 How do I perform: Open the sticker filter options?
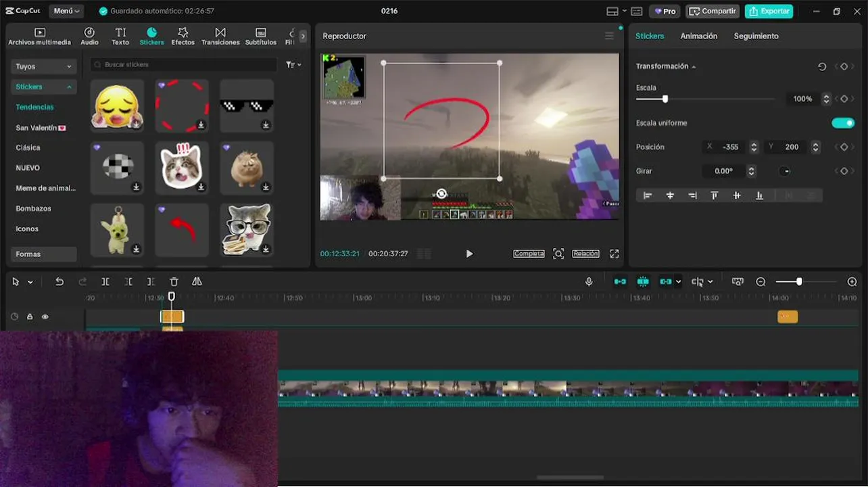click(x=293, y=65)
